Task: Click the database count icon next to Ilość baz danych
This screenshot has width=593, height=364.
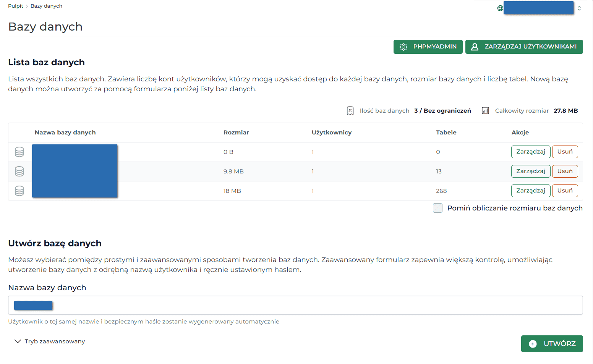Action: 350,111
